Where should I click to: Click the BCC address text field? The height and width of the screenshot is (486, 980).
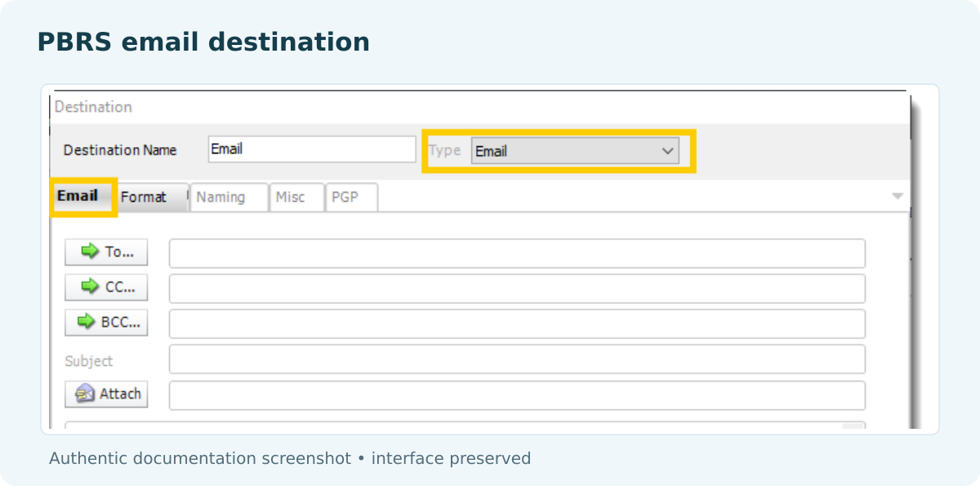[x=517, y=323]
